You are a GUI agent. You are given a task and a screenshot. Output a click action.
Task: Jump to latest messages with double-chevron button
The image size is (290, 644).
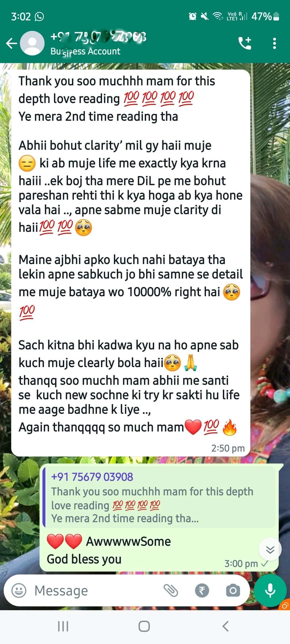[x=270, y=549]
